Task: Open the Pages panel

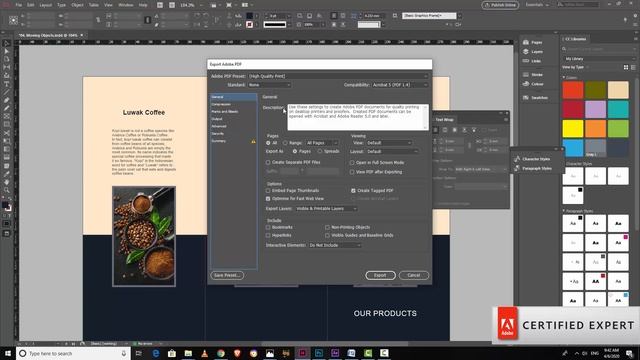Action: pyautogui.click(x=533, y=42)
